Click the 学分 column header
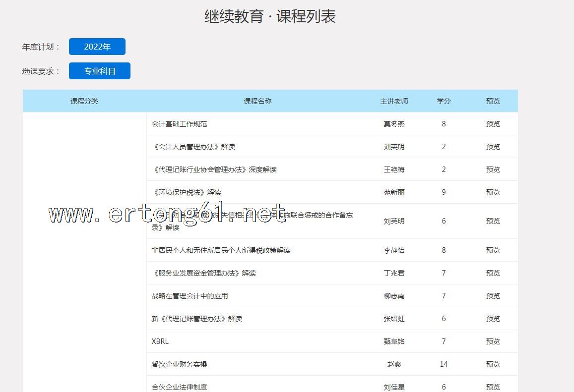The image size is (574, 392). click(x=444, y=101)
